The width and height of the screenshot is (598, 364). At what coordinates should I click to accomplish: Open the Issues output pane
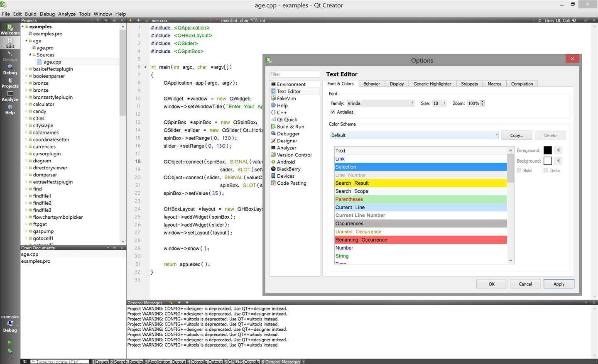point(100,362)
